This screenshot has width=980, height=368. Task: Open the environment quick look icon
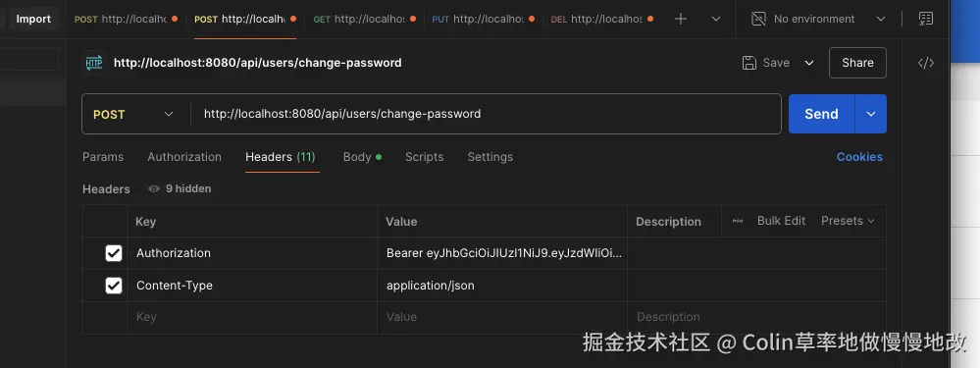coord(926,19)
